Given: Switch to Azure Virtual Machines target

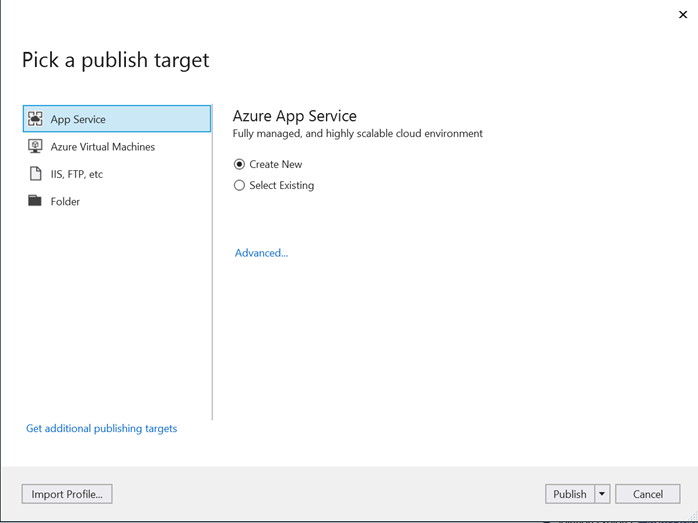Looking at the screenshot, I should 103,147.
